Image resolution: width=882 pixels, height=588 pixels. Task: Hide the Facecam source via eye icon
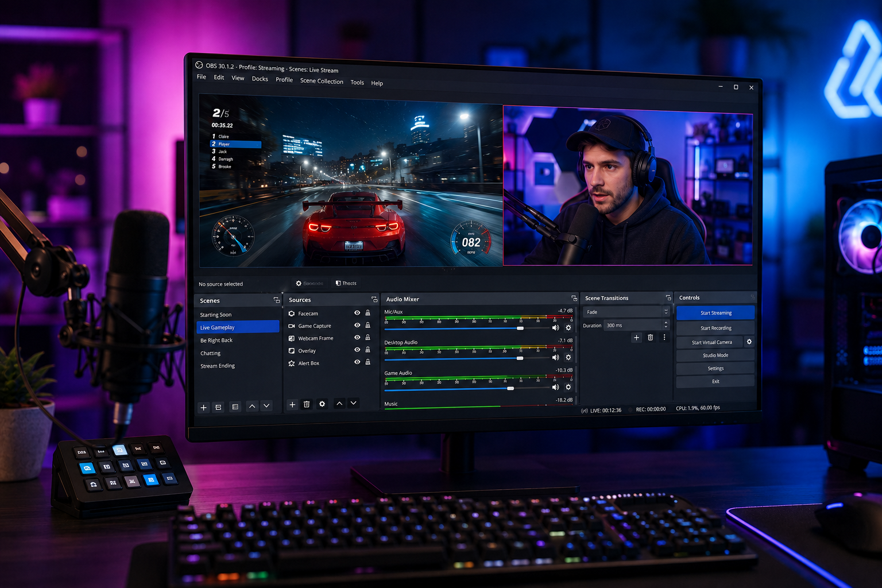point(357,313)
